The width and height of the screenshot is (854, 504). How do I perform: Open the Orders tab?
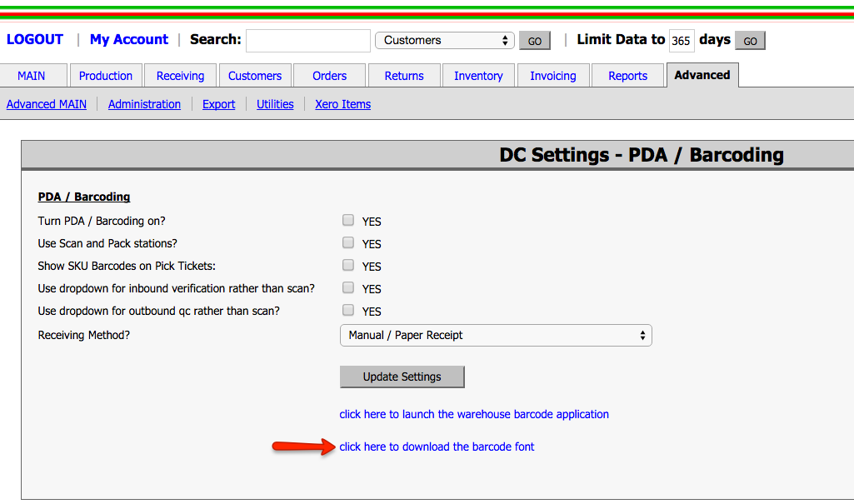coord(329,76)
